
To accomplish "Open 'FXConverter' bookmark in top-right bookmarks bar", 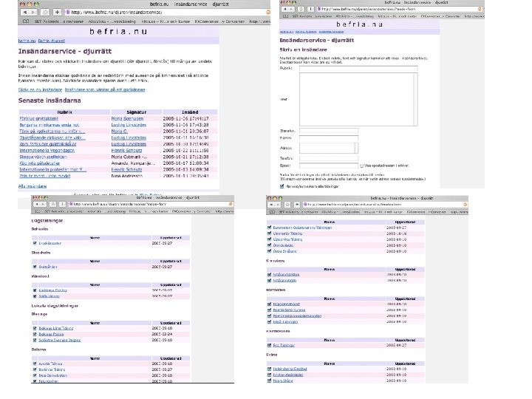I will 439,16.
